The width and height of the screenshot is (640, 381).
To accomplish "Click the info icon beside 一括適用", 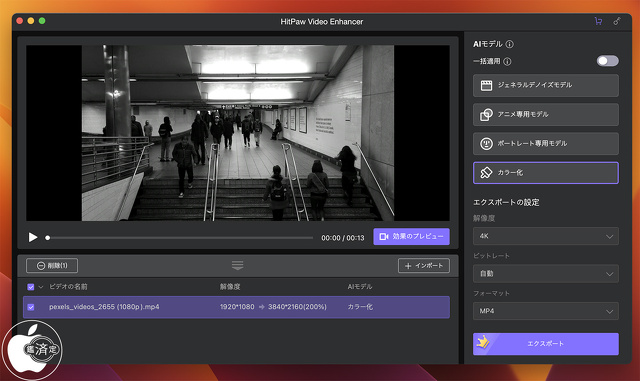I will coord(507,62).
